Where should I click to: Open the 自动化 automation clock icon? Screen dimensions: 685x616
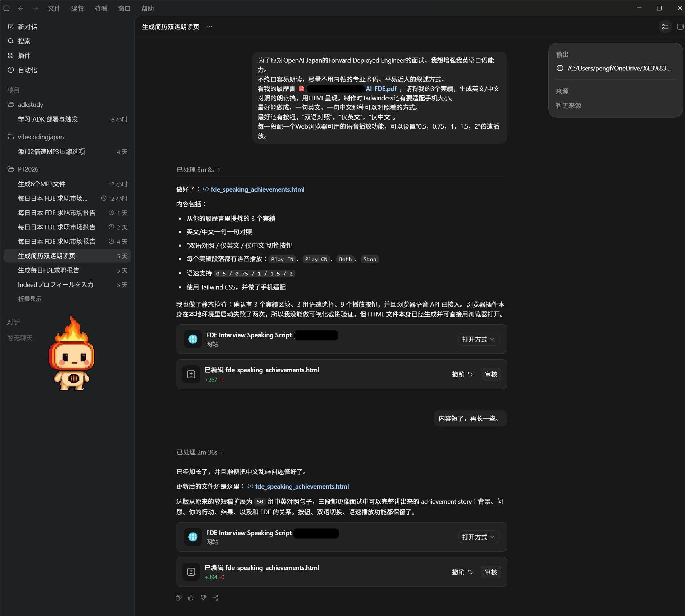pyautogui.click(x=11, y=70)
